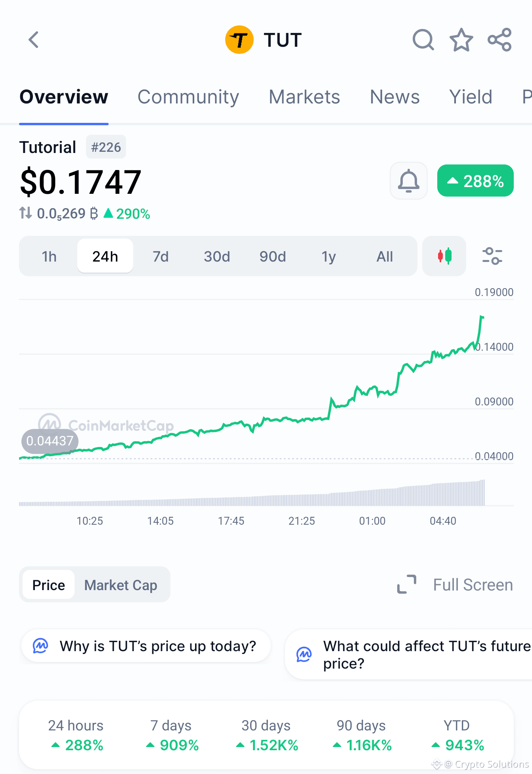Open chart settings sliders icon
Viewport: 532px width, 774px height.
pos(492,256)
